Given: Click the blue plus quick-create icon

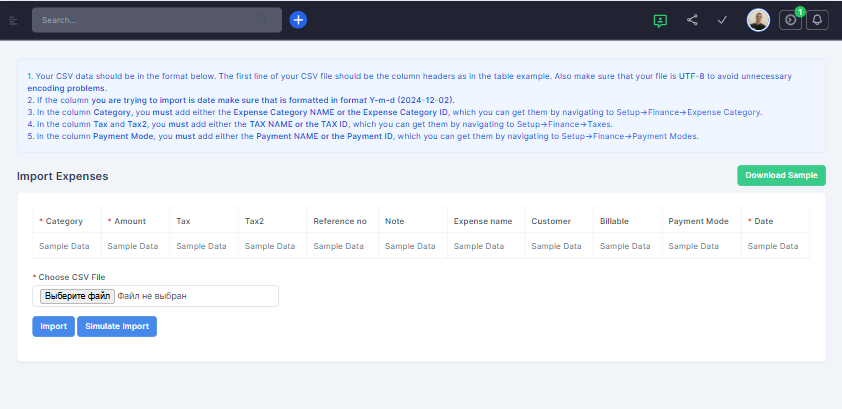Looking at the screenshot, I should point(298,20).
